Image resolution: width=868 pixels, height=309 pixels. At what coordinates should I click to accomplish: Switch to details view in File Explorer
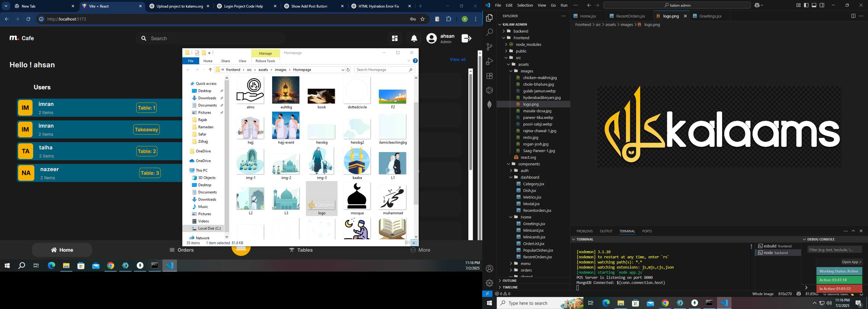pyautogui.click(x=407, y=243)
